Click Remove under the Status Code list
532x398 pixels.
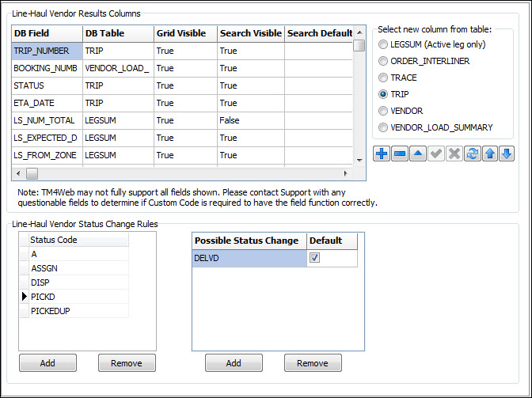click(127, 363)
